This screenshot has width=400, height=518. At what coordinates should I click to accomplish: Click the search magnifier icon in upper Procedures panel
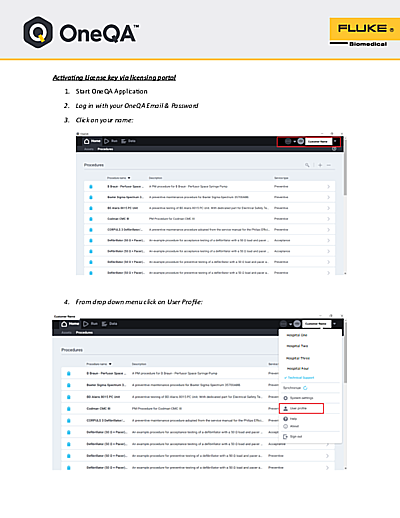(x=307, y=165)
